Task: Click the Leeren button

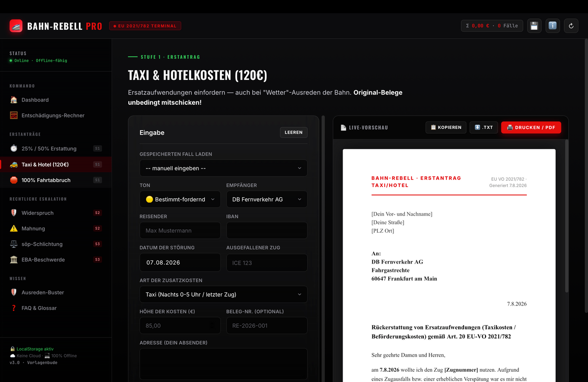Action: pos(294,132)
